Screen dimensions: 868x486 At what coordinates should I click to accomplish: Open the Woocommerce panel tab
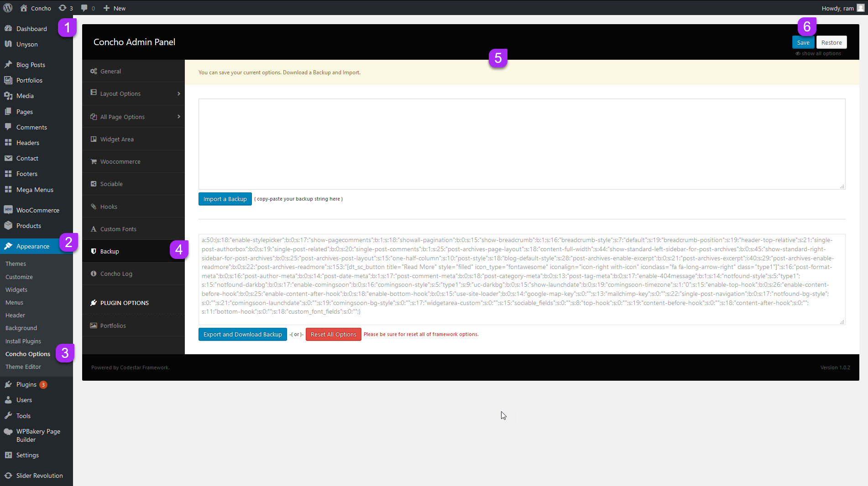pos(133,161)
